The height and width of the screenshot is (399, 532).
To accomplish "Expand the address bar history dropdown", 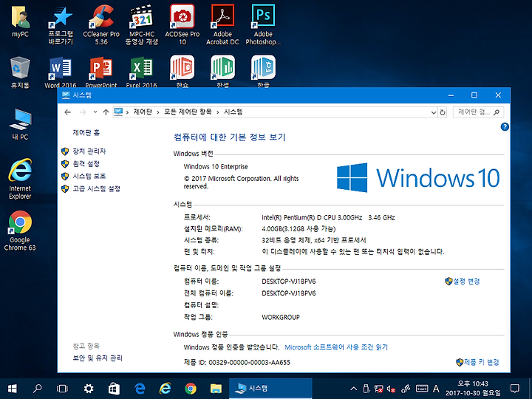I will click(x=433, y=112).
